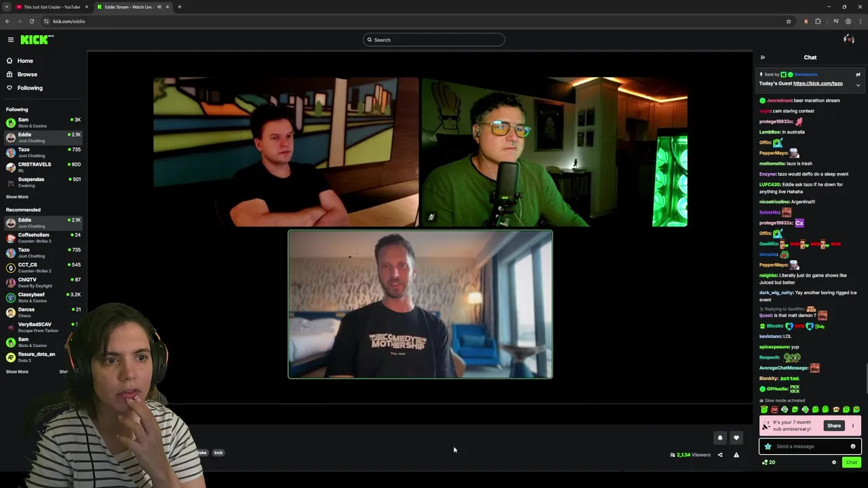Open the kick.com/tazo link
Viewport: 868px width, 488px height.
coord(818,83)
